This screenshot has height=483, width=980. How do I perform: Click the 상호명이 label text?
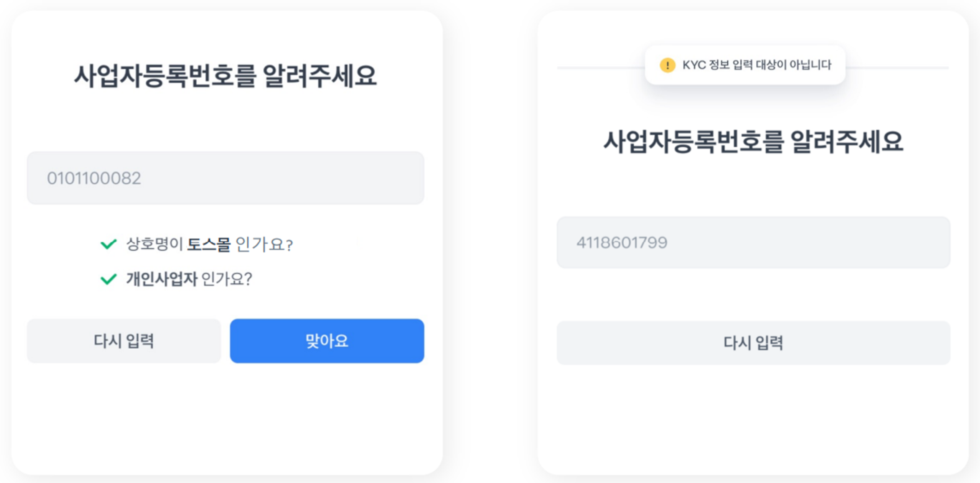(154, 244)
